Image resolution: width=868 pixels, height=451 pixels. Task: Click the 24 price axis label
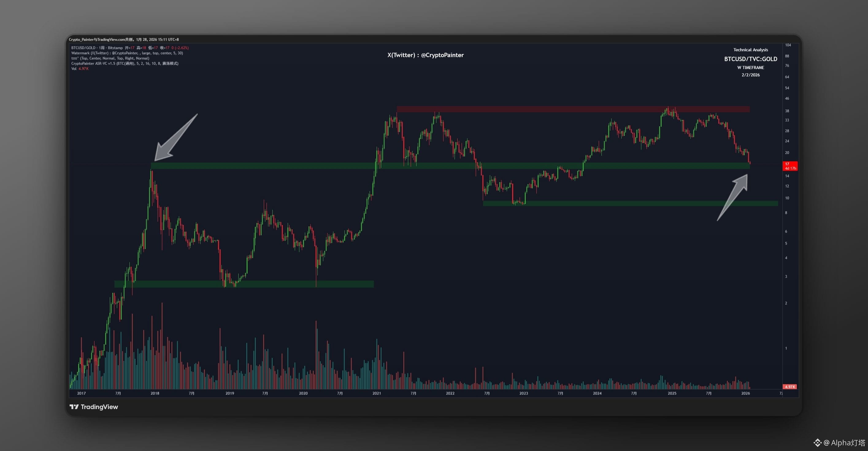(787, 141)
